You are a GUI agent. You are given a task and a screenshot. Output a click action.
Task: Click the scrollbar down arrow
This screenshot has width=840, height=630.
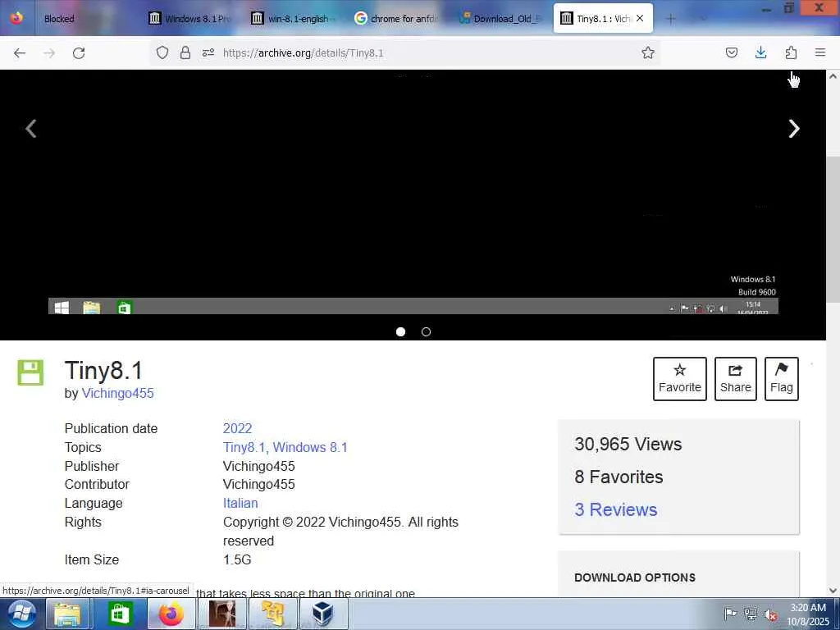833,591
